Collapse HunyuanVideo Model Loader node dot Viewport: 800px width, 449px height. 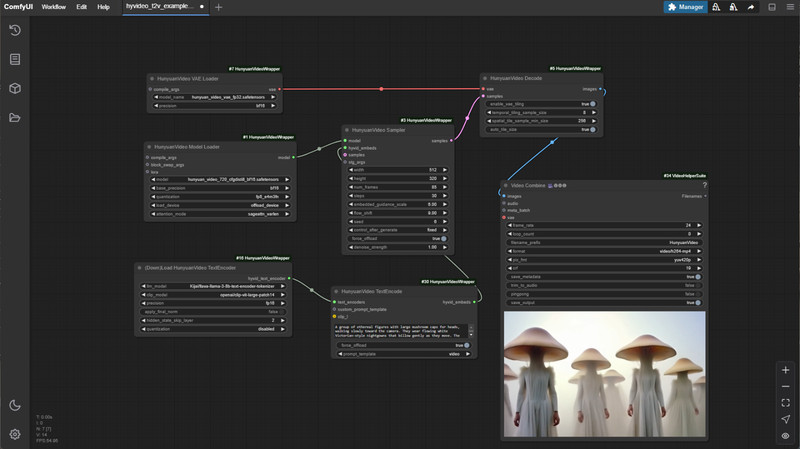tap(149, 147)
